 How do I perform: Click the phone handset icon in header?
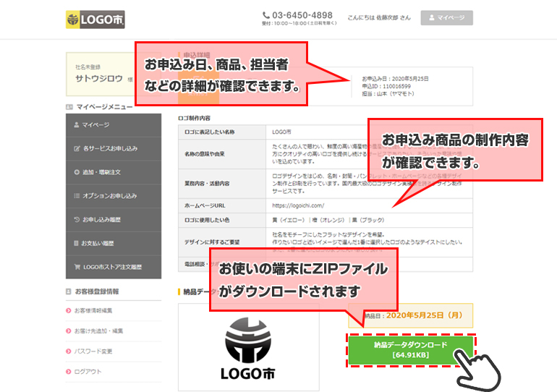266,15
